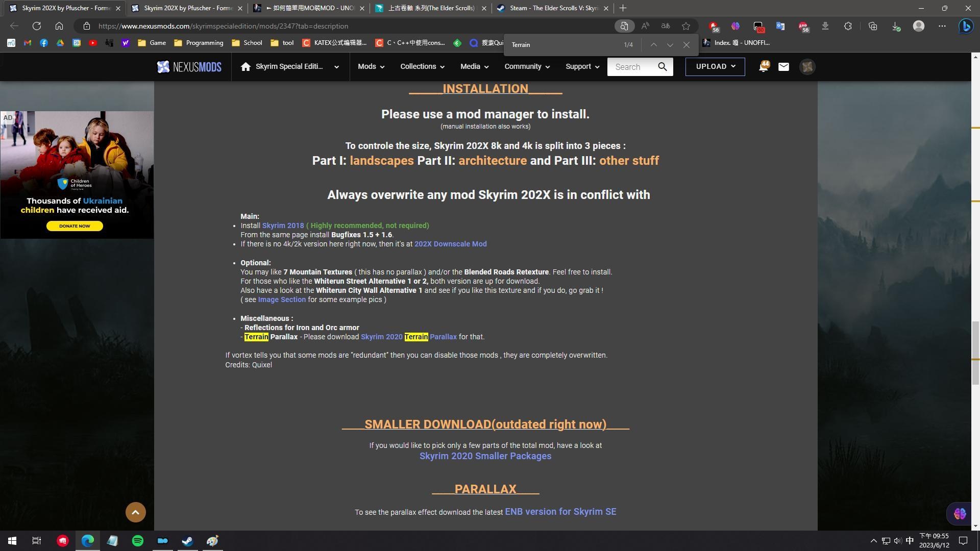The height and width of the screenshot is (551, 980).
Task: Refresh the current browser page
Action: point(37,26)
